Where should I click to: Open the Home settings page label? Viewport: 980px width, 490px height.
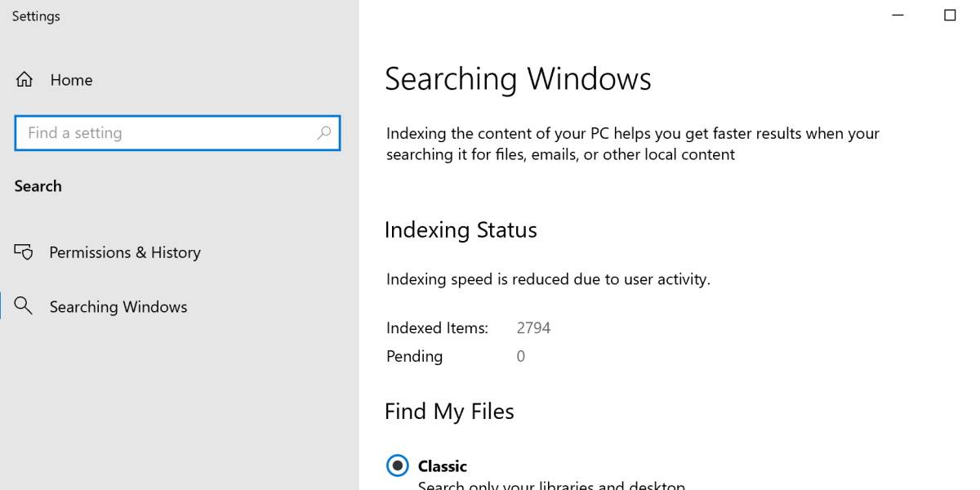point(71,80)
